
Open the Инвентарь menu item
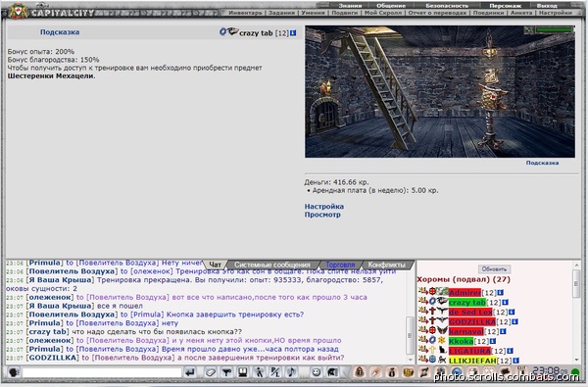pos(245,13)
